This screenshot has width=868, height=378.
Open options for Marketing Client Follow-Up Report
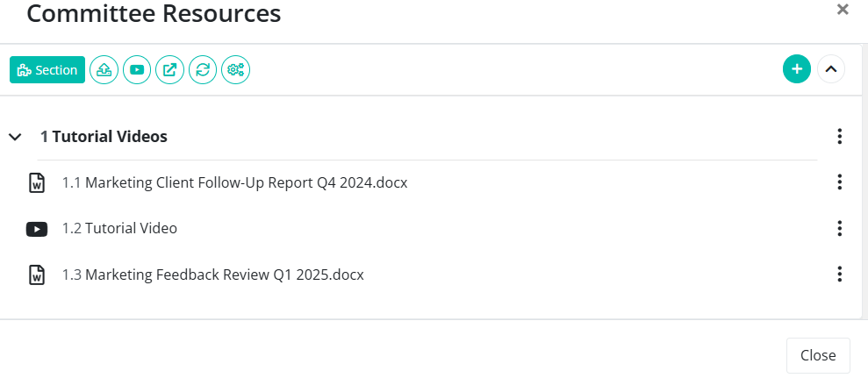[840, 182]
